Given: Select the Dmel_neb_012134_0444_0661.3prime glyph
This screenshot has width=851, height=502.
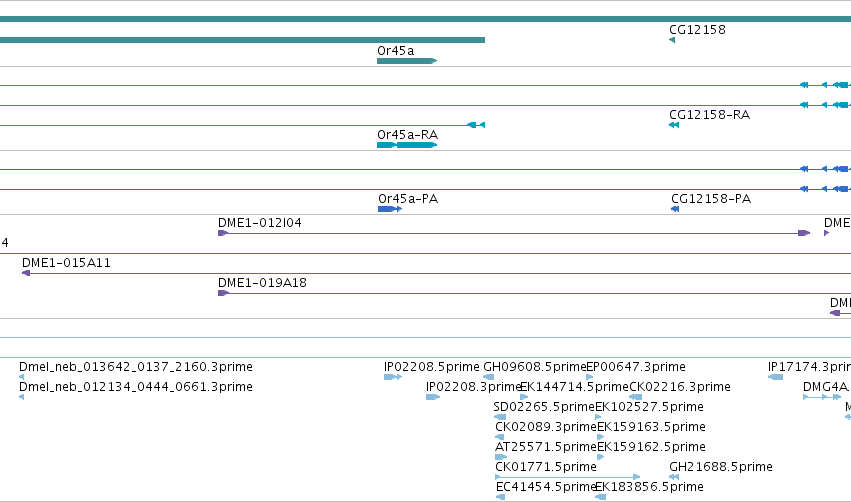Looking at the screenshot, I should click(21, 397).
